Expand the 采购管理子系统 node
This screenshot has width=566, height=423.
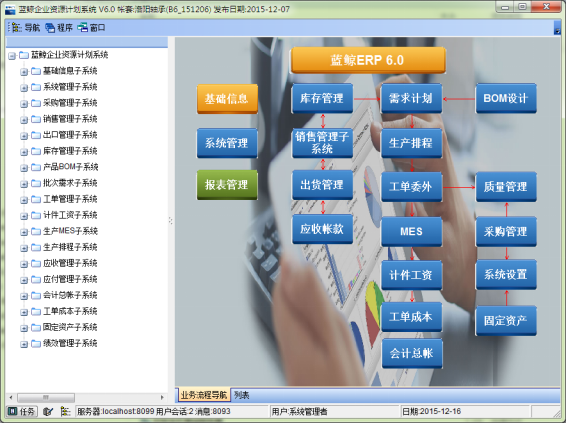click(24, 104)
